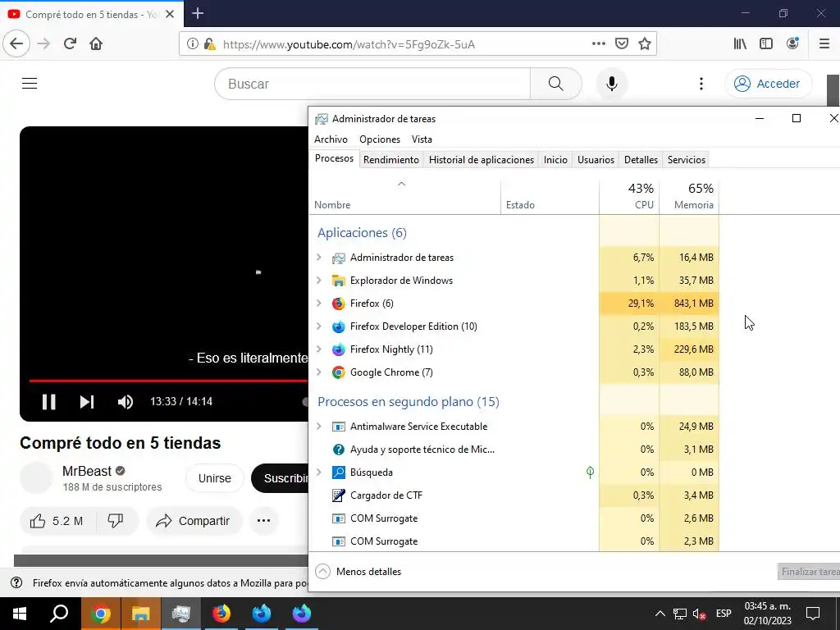The width and height of the screenshot is (840, 630).
Task: Open Firefox Library icon
Action: (x=740, y=44)
